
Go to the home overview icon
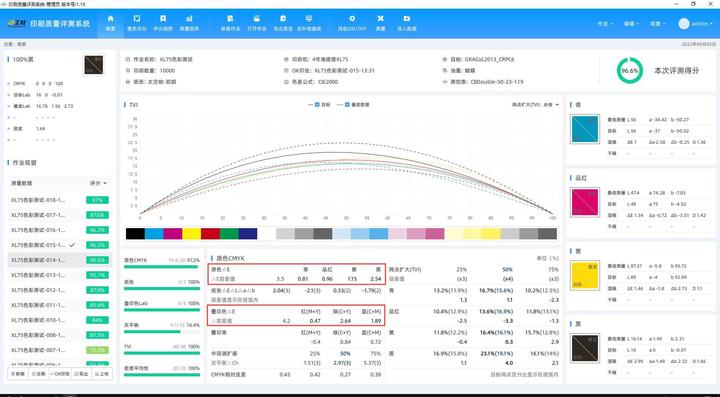coord(110,19)
